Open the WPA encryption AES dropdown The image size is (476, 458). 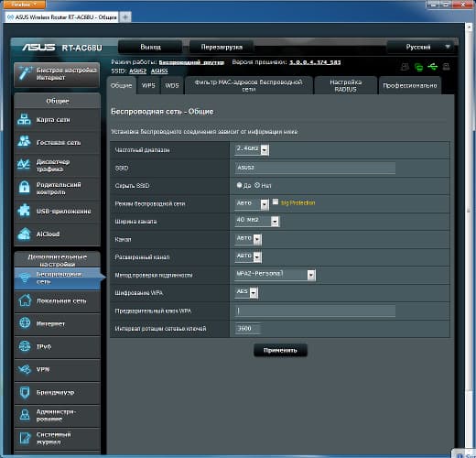(246, 292)
